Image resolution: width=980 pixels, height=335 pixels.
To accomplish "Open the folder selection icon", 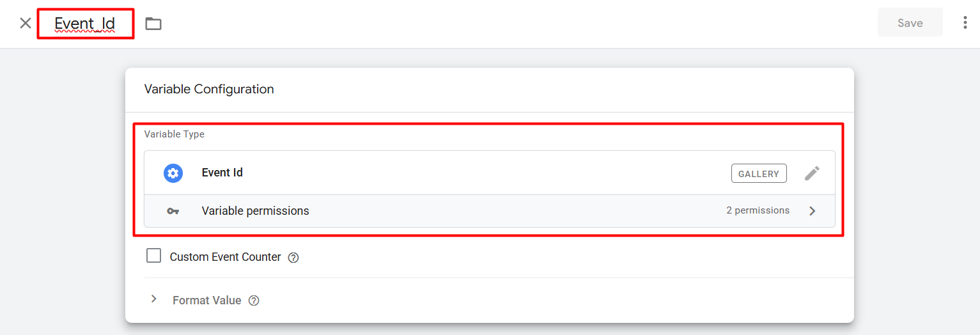I will click(x=153, y=24).
